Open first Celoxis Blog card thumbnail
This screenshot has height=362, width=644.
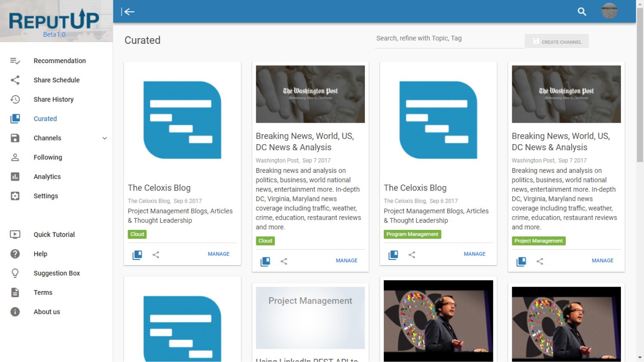pyautogui.click(x=182, y=120)
